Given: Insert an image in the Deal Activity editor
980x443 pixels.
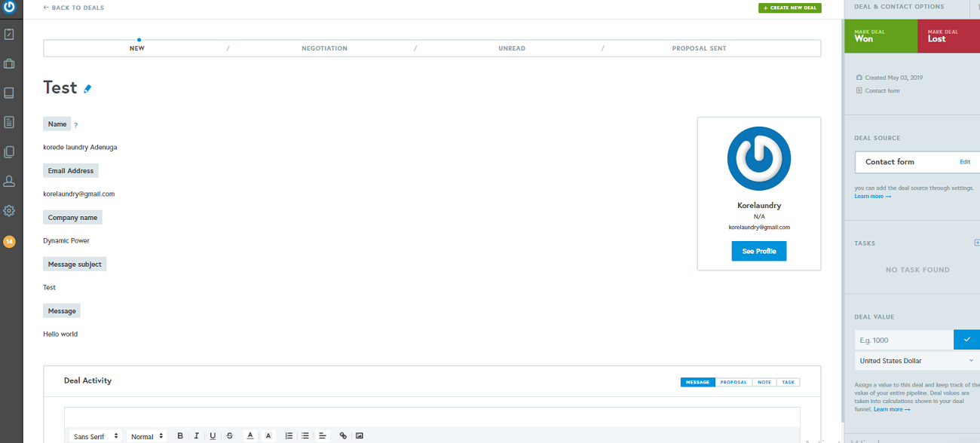Looking at the screenshot, I should 360,435.
